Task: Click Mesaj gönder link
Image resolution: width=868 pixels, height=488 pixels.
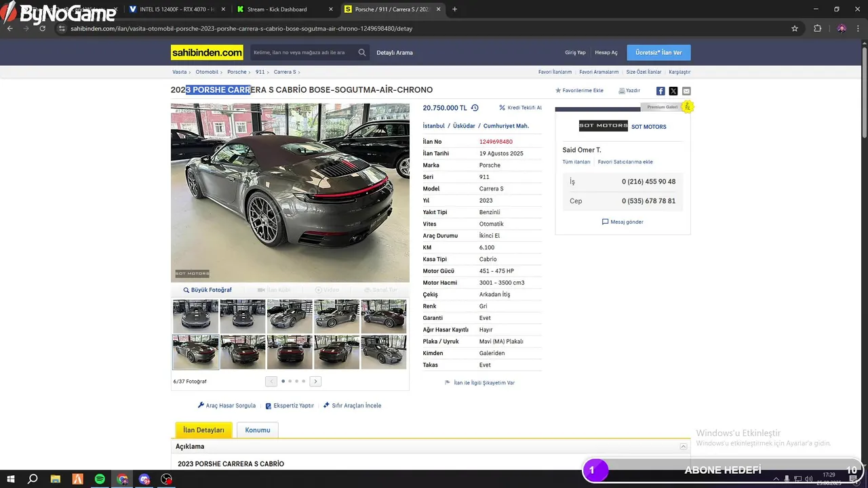Action: (x=623, y=222)
